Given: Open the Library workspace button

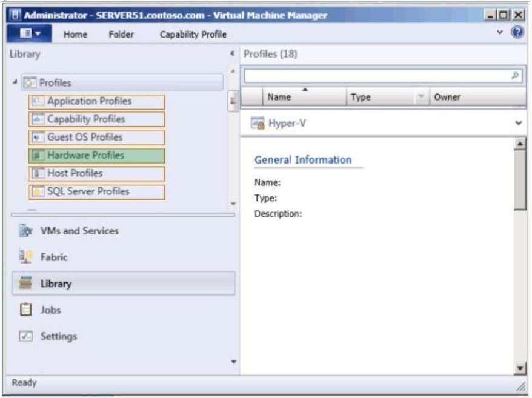Looking at the screenshot, I should pyautogui.click(x=124, y=284).
